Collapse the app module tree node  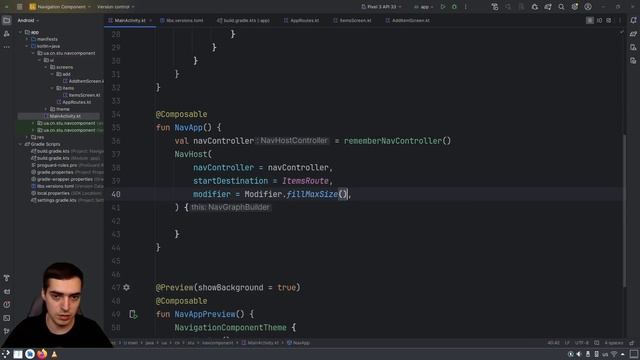[x=20, y=32]
